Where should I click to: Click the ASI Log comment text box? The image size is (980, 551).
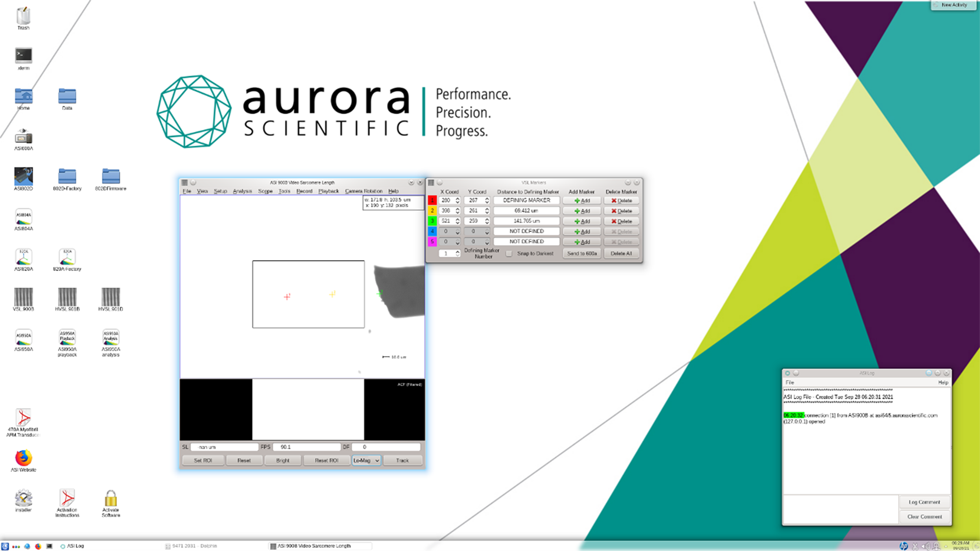coord(841,509)
